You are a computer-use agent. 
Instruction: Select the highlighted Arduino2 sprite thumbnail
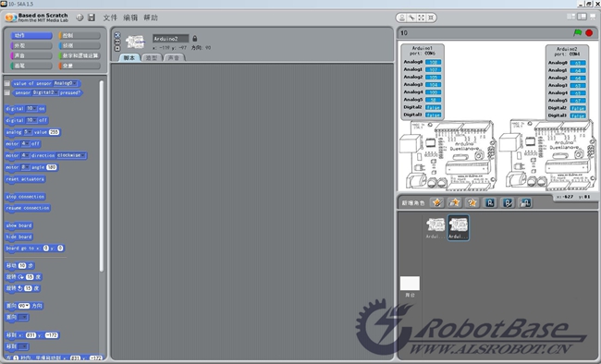[459, 227]
